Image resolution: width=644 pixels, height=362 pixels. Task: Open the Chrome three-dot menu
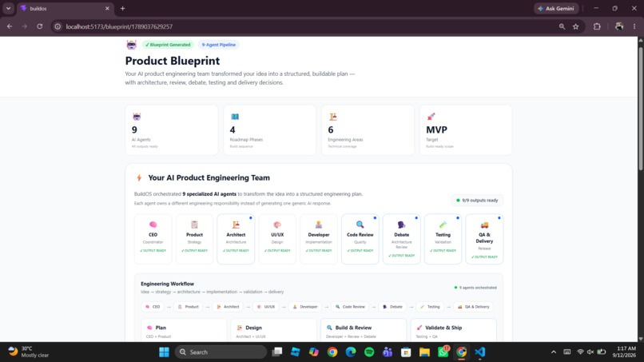[634, 26]
